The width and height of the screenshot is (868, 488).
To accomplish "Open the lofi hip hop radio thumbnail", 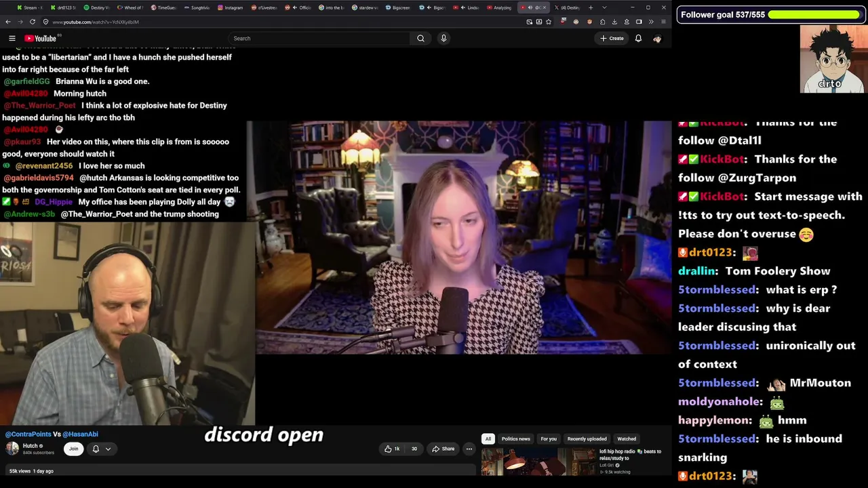I will [x=538, y=462].
